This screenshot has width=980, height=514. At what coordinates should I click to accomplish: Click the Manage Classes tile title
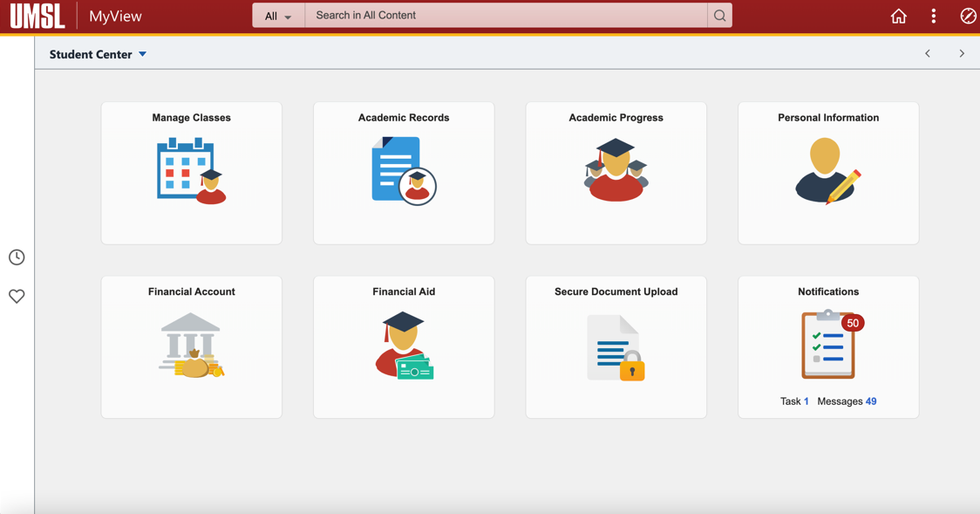(x=191, y=118)
